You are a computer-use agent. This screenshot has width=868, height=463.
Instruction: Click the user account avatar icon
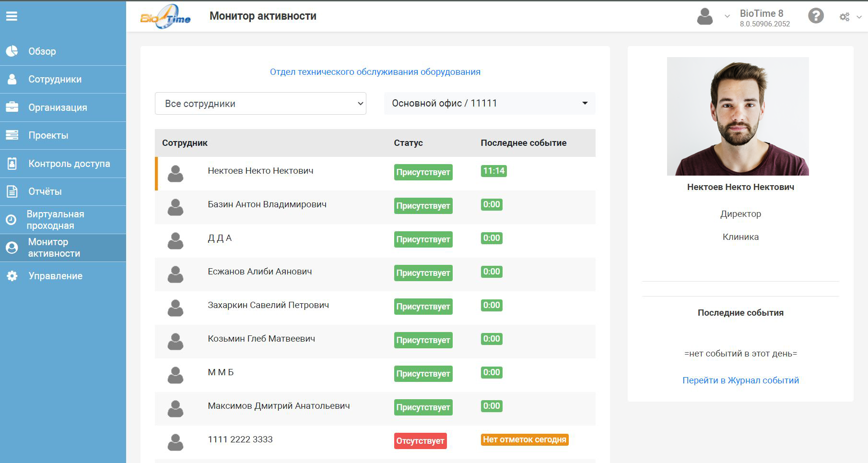click(x=704, y=17)
